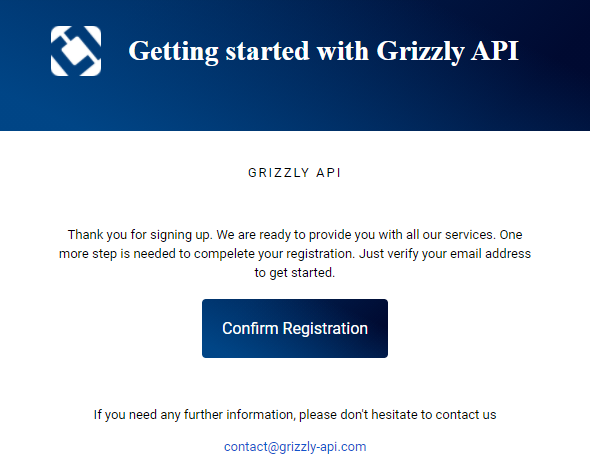The image size is (590, 464).
Task: Open the contact@grizzly-api.com email link
Action: click(295, 447)
